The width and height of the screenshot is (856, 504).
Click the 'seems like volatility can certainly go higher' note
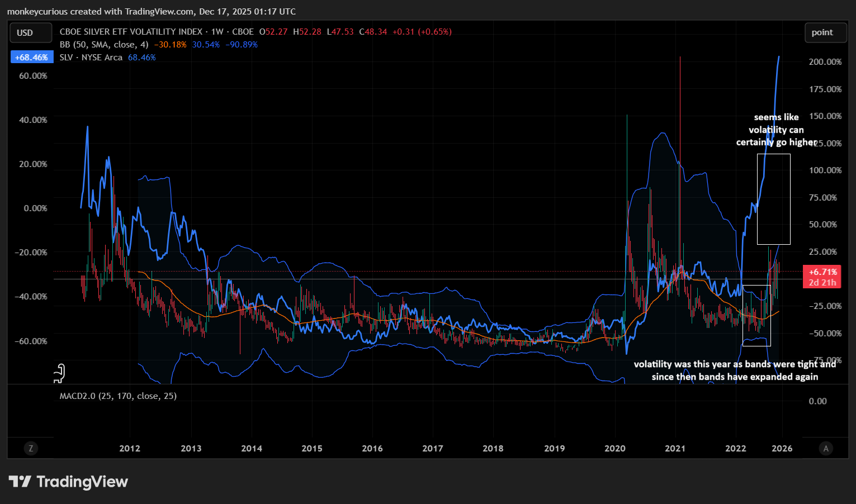pos(776,130)
